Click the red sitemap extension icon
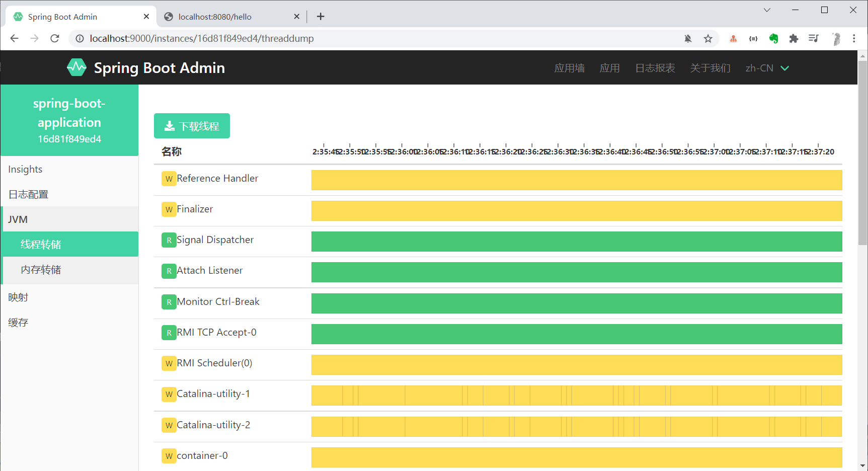868x471 pixels. coord(733,38)
